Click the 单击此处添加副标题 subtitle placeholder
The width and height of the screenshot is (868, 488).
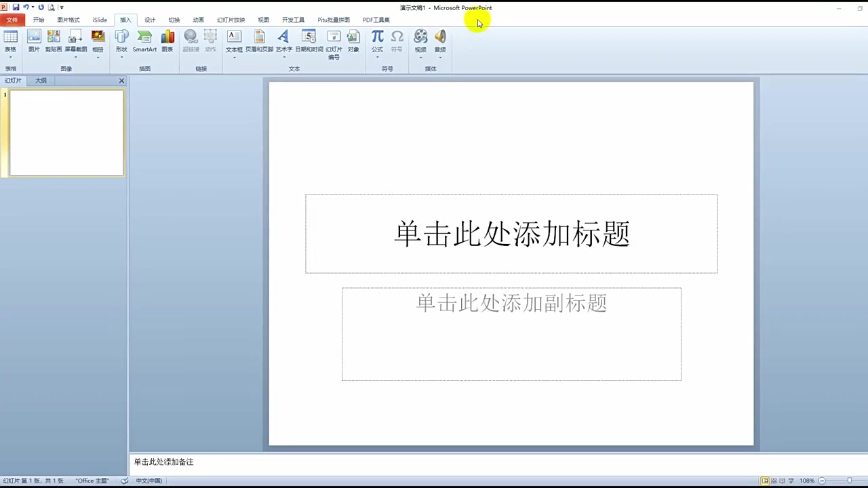coord(511,334)
